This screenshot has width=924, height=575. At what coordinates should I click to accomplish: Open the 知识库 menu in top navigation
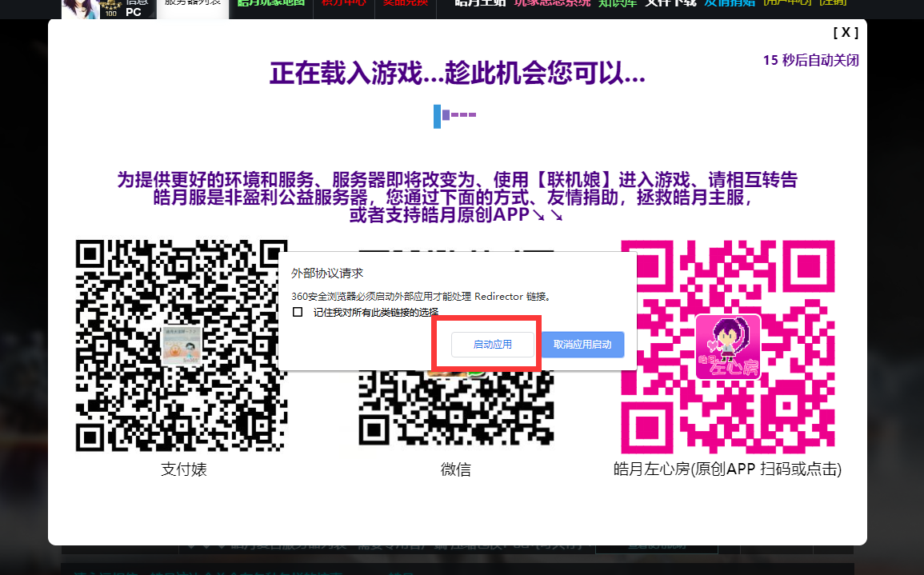coord(618,3)
